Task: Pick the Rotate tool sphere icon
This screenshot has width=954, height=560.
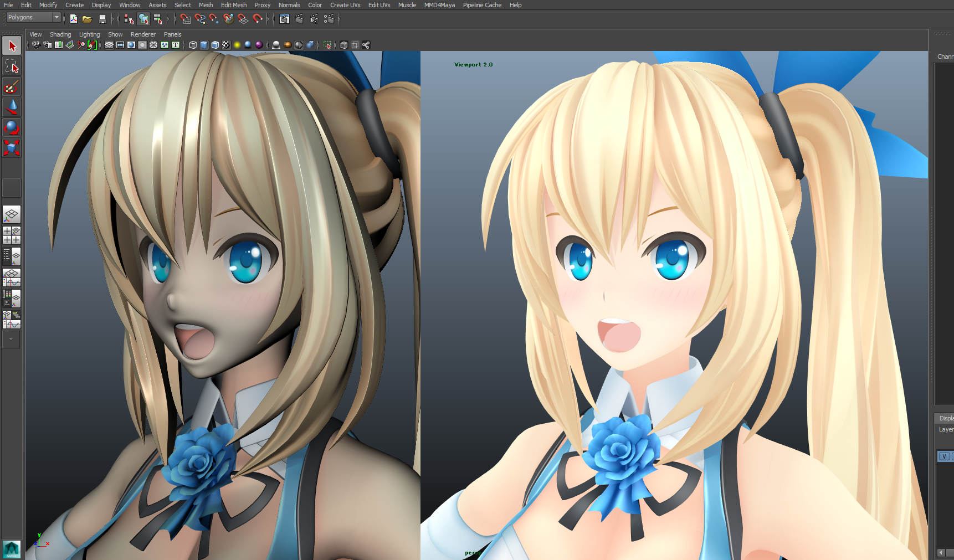Action: pos(12,127)
